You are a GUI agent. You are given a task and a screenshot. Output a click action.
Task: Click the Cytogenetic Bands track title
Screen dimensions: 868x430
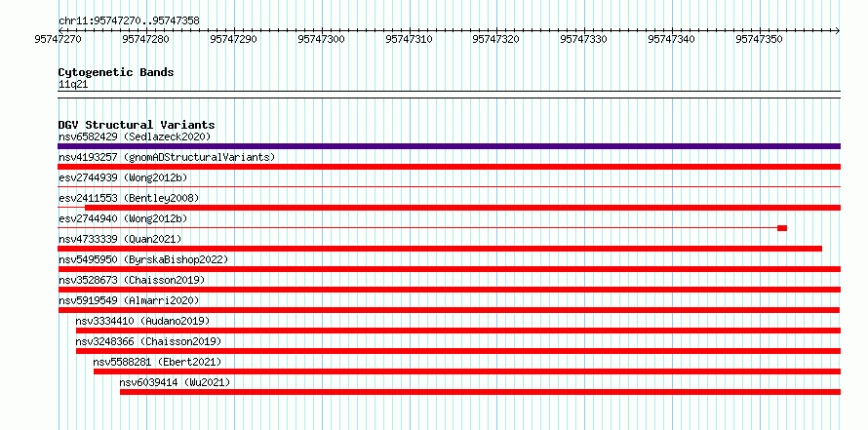pyautogui.click(x=116, y=72)
